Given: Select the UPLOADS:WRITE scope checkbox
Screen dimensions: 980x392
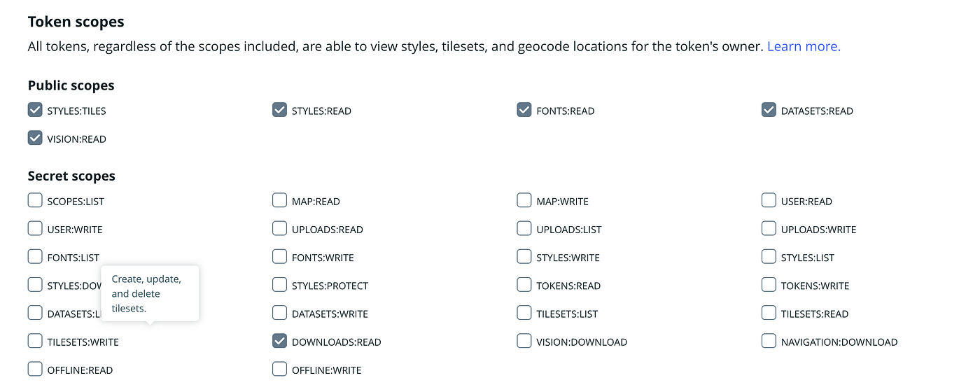Looking at the screenshot, I should click(x=769, y=229).
